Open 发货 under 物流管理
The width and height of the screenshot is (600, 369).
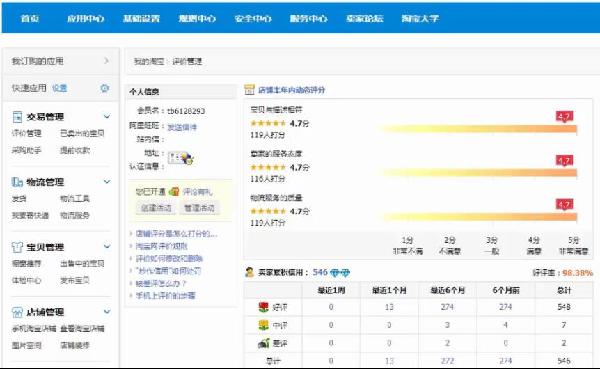(19, 198)
